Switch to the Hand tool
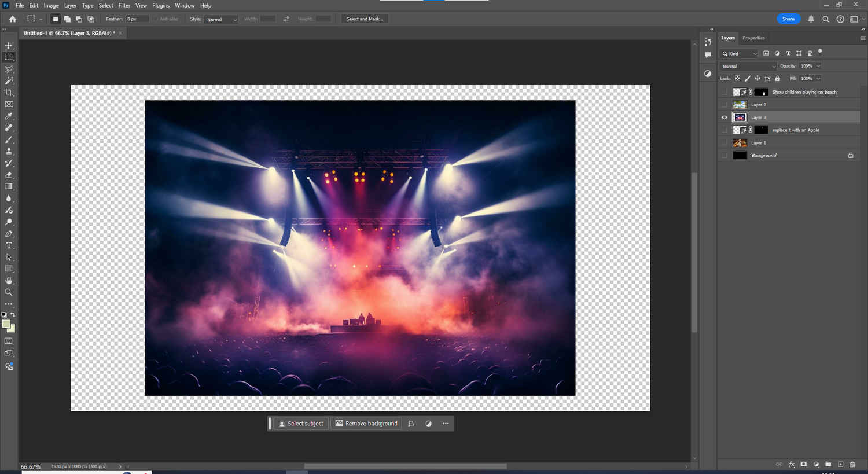The image size is (868, 474). point(9,281)
